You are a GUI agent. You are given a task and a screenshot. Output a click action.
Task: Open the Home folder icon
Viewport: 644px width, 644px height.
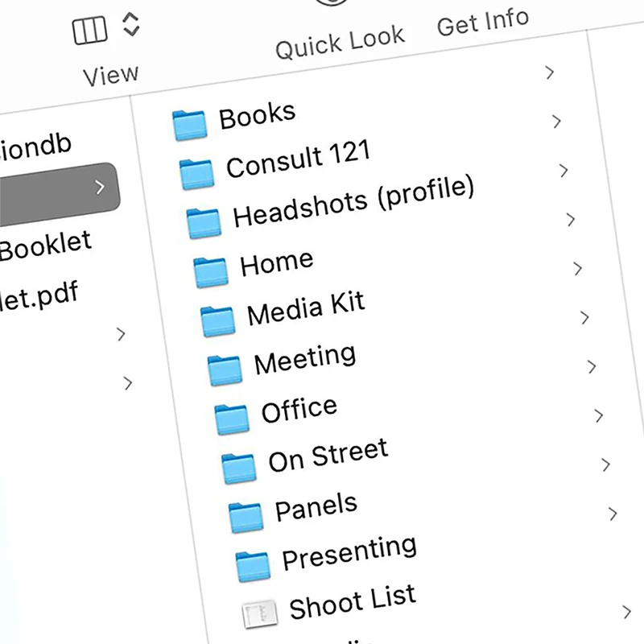tap(208, 272)
